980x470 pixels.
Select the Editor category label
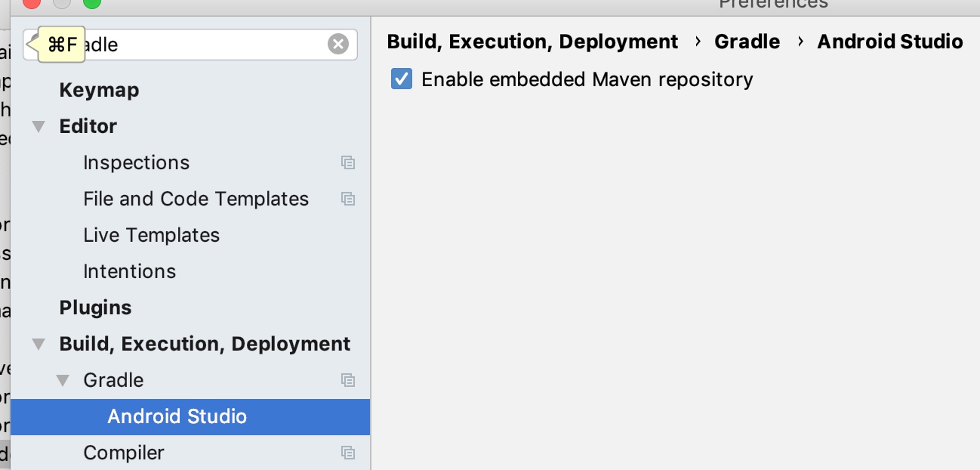coord(88,126)
